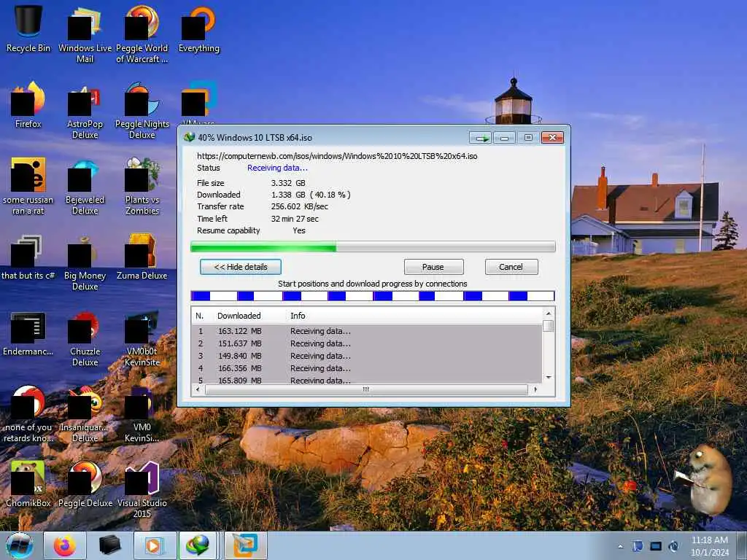Click connection list scroll-down arrow
This screenshot has height=560, width=747.
pyautogui.click(x=549, y=377)
